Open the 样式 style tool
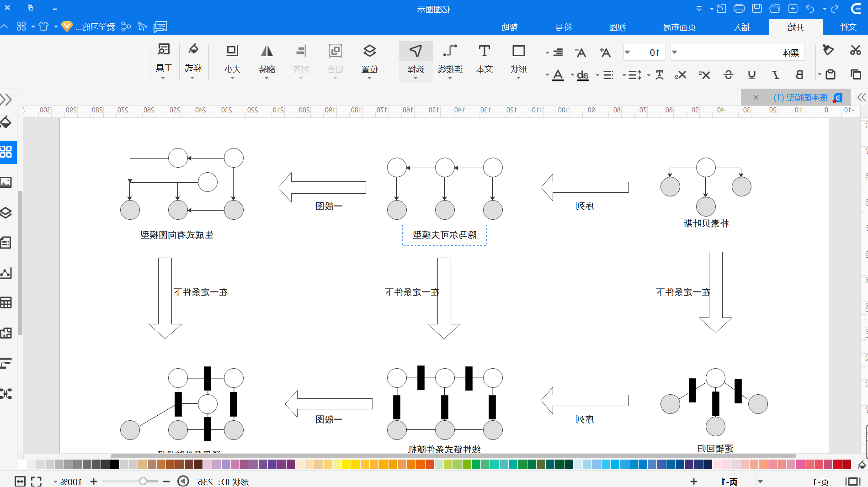The width and height of the screenshot is (868, 487). pyautogui.click(x=193, y=58)
